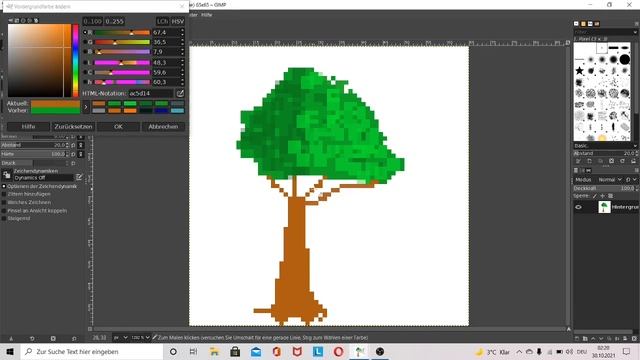640x360 pixels.
Task: Select first orange swatch in color history
Action: pyautogui.click(x=99, y=104)
